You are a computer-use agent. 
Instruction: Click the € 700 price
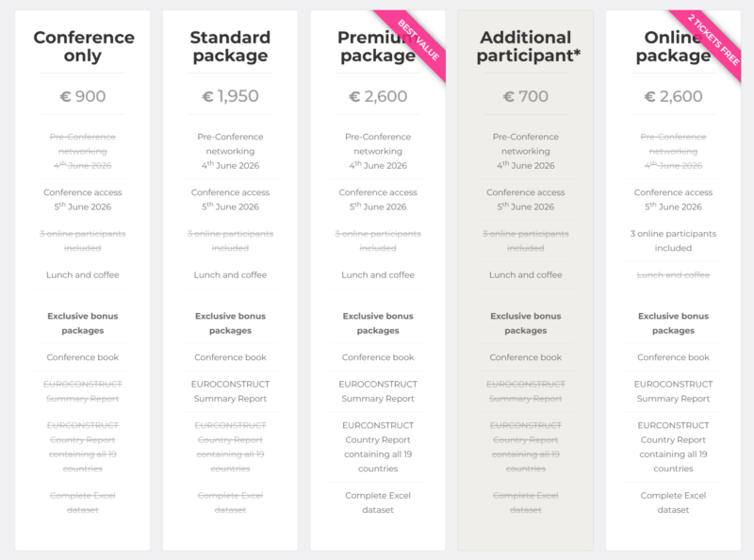tap(525, 96)
